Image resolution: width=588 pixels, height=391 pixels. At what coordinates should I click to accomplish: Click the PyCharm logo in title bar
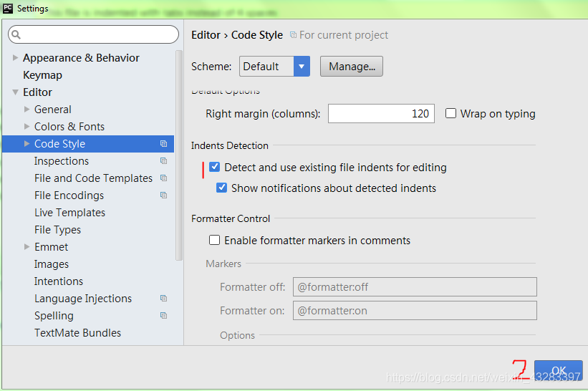coord(7,9)
